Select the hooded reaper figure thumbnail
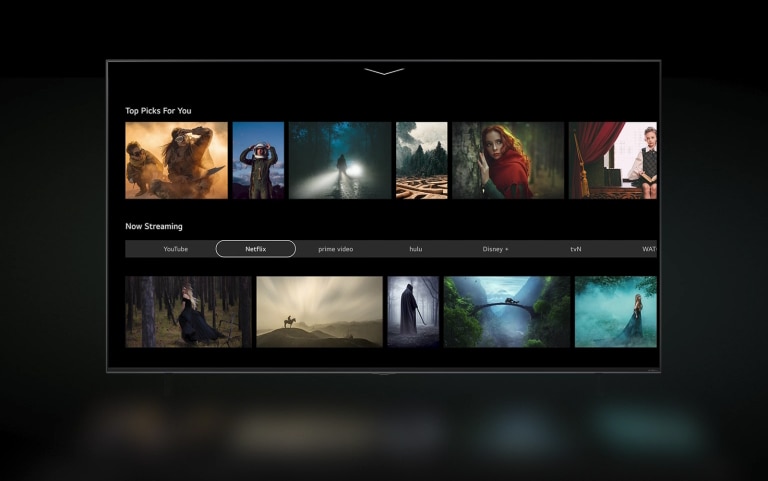 pos(413,311)
